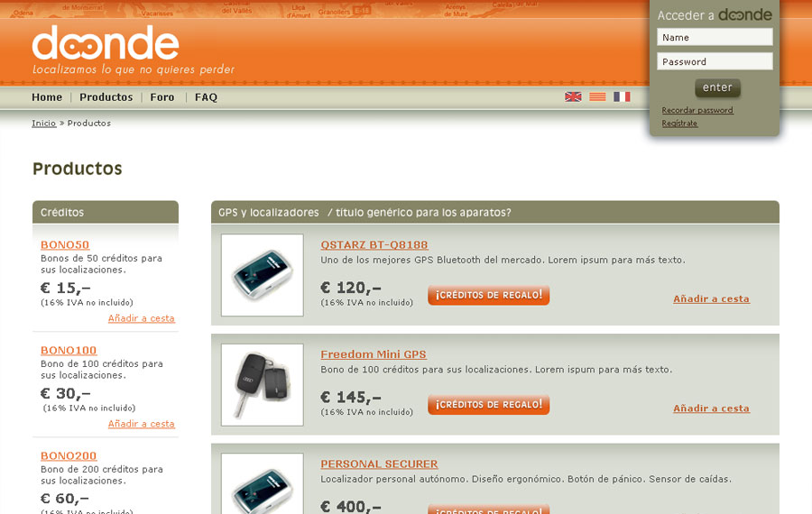
Task: Click Inicio in the breadcrumb
Action: (44, 124)
